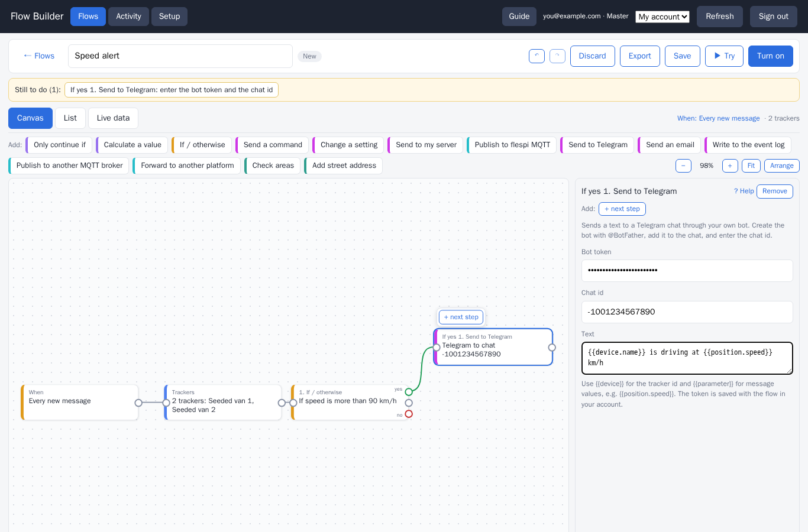The width and height of the screenshot is (808, 532).
Task: Arrange the canvas nodes
Action: click(x=782, y=166)
